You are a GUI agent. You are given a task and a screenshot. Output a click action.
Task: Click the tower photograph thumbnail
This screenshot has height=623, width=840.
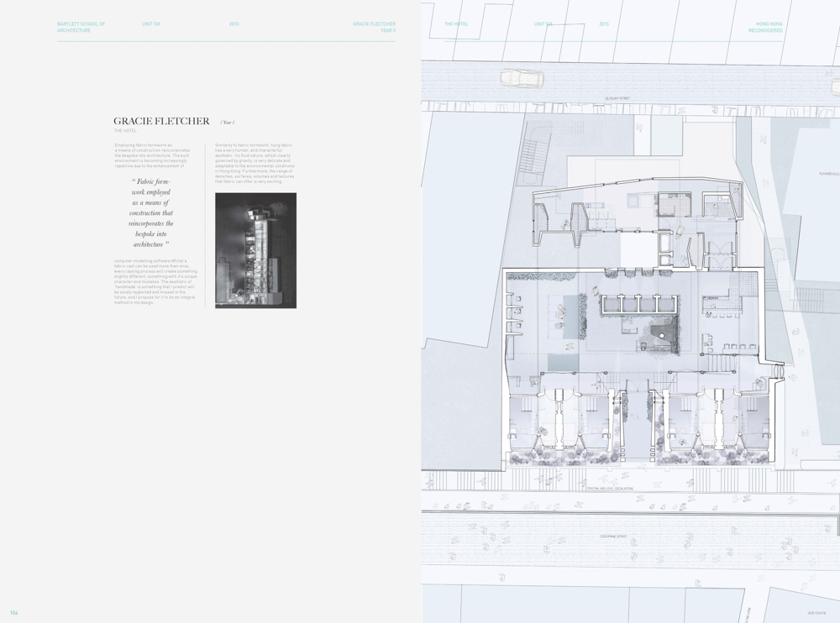tap(255, 251)
